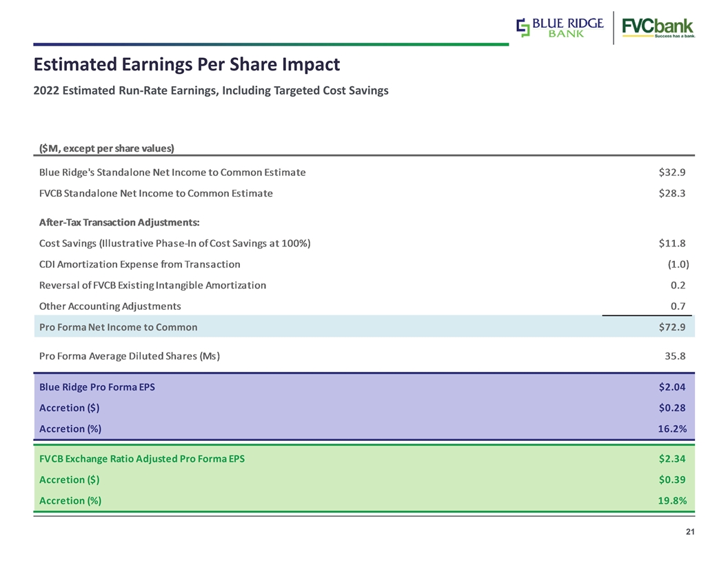Select Blue Ridge's Standalone Net Income row label
Viewport: 728px width, 563px height.
point(172,172)
